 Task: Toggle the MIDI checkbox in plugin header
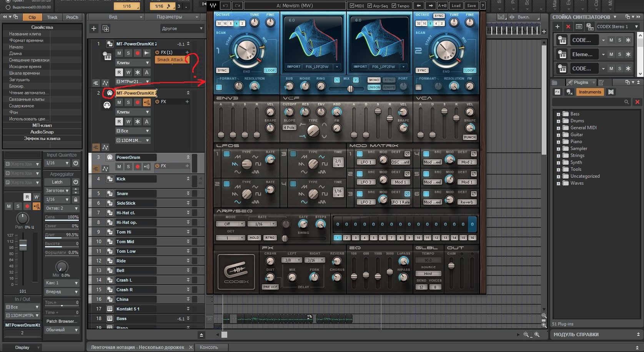[352, 6]
